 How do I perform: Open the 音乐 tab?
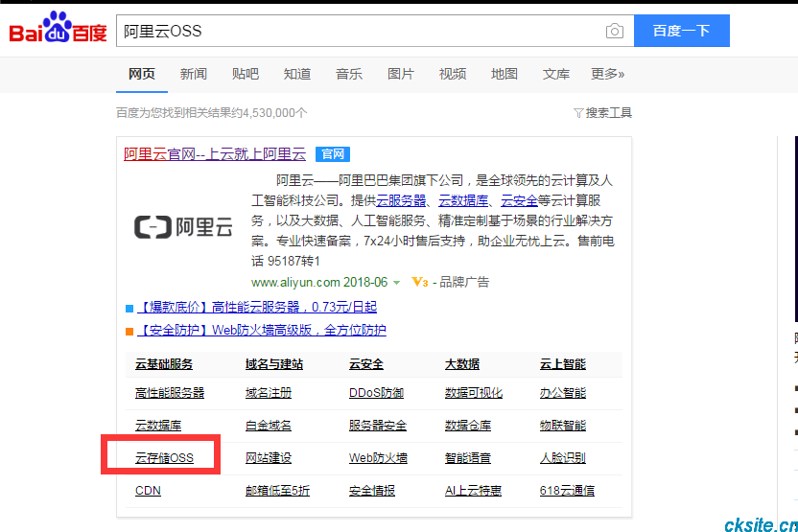[x=349, y=74]
